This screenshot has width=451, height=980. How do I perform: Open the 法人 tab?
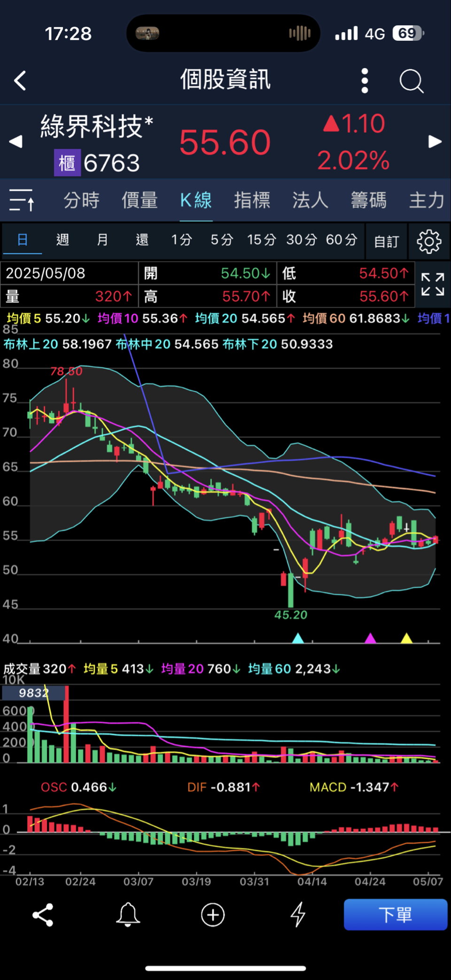pos(310,201)
